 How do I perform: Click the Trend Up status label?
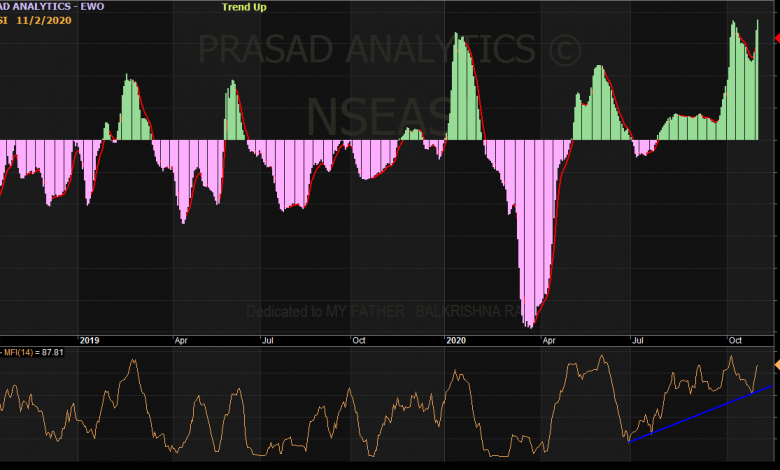click(244, 7)
